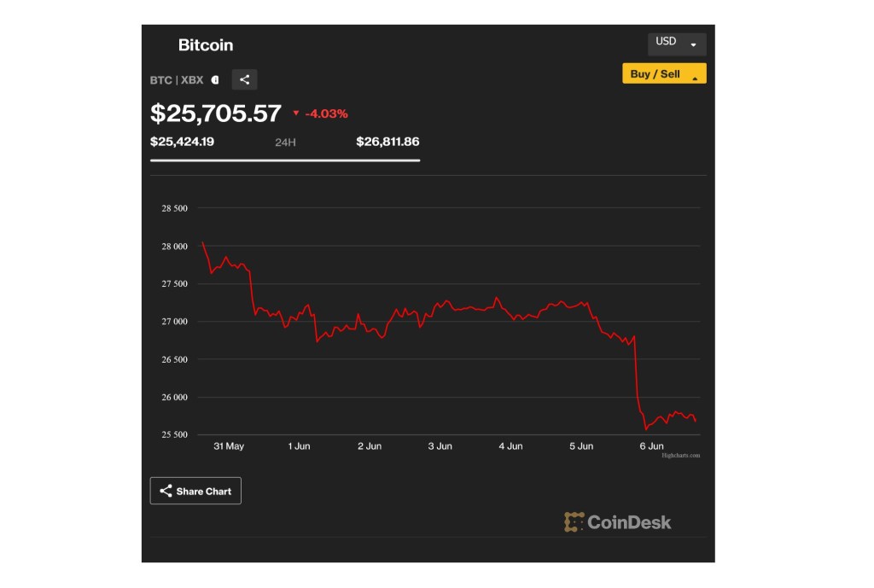The width and height of the screenshot is (874, 588).
Task: Expand the Buy / Sell menu
Action: (x=664, y=74)
